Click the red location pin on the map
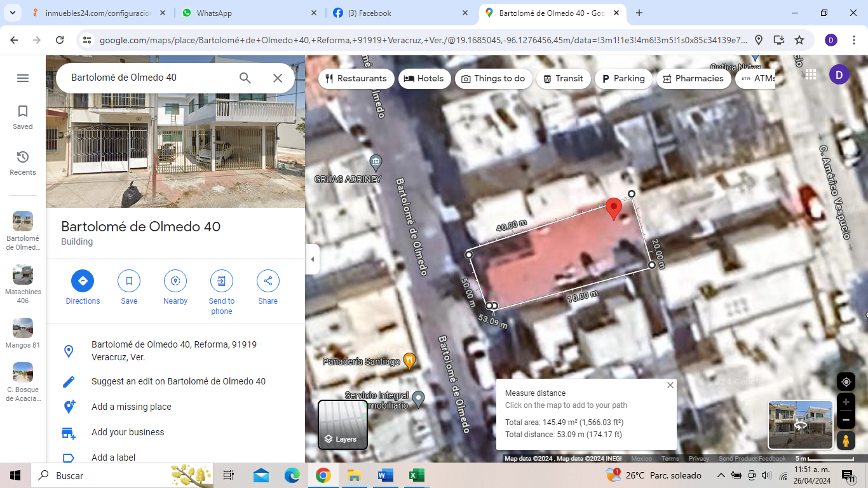 613,209
